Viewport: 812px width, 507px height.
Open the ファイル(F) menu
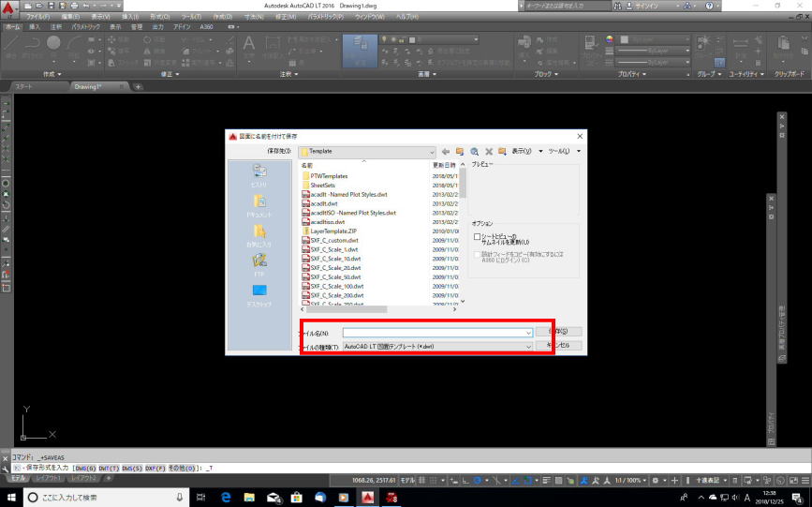tap(38, 17)
